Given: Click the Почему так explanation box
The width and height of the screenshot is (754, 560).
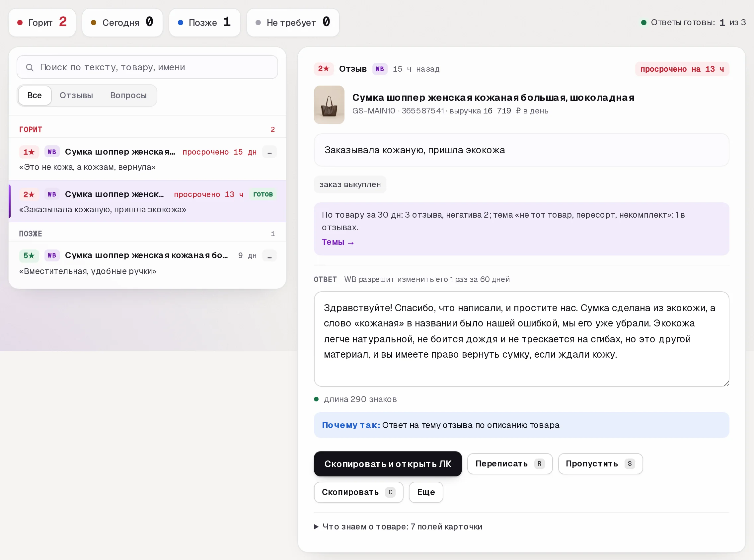Looking at the screenshot, I should point(521,425).
